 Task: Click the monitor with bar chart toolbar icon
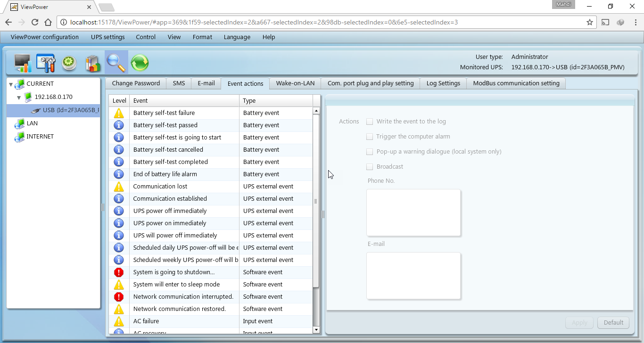[22, 63]
